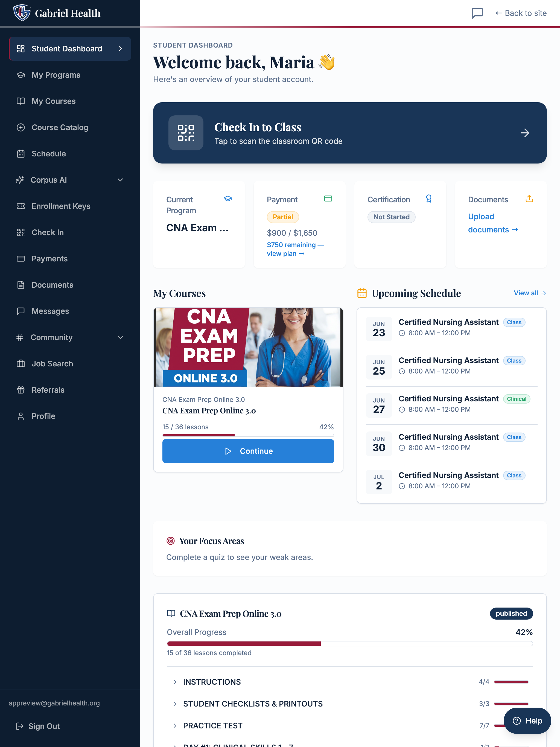Click the QR code icon in Check In banner
The height and width of the screenshot is (747, 560).
[186, 133]
